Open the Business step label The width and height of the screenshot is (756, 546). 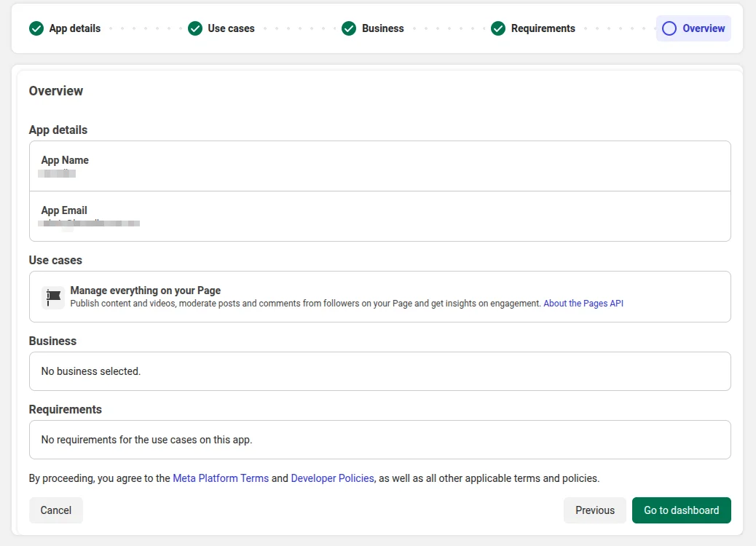coord(382,28)
